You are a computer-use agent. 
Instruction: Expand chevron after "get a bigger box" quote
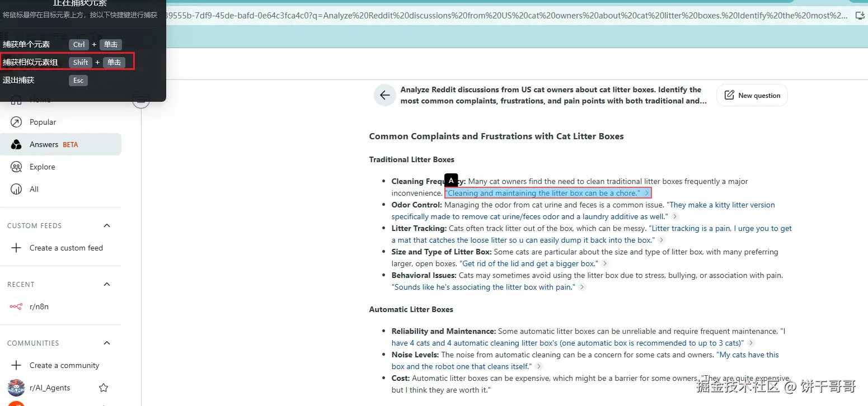click(x=604, y=263)
